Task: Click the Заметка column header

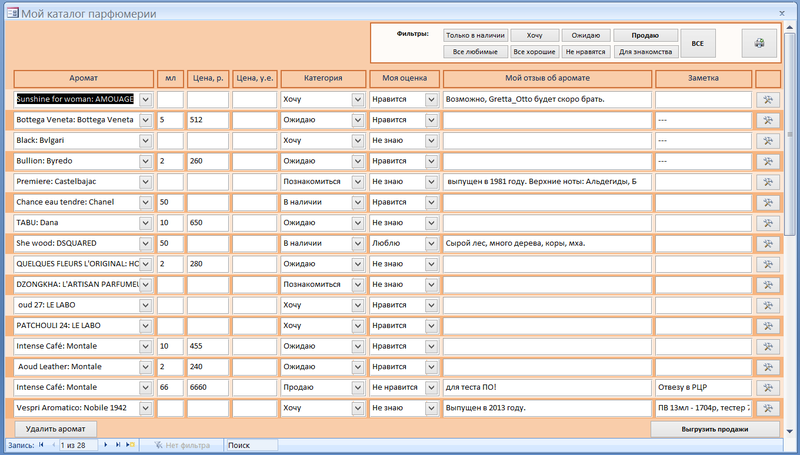Action: point(703,79)
